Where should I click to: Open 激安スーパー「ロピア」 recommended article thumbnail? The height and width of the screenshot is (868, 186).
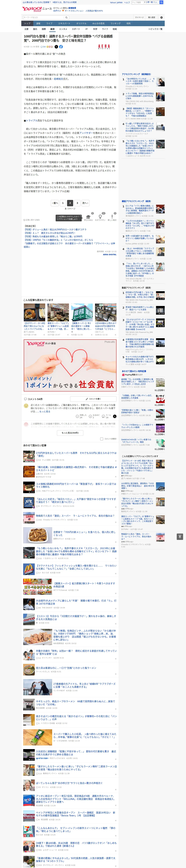click(58, 312)
